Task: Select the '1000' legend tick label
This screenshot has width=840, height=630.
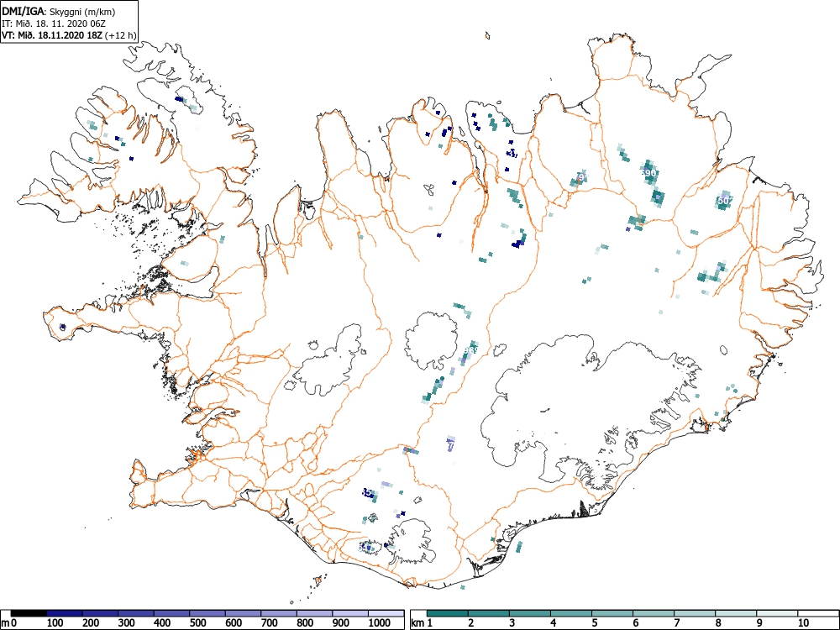Action: tap(380, 623)
